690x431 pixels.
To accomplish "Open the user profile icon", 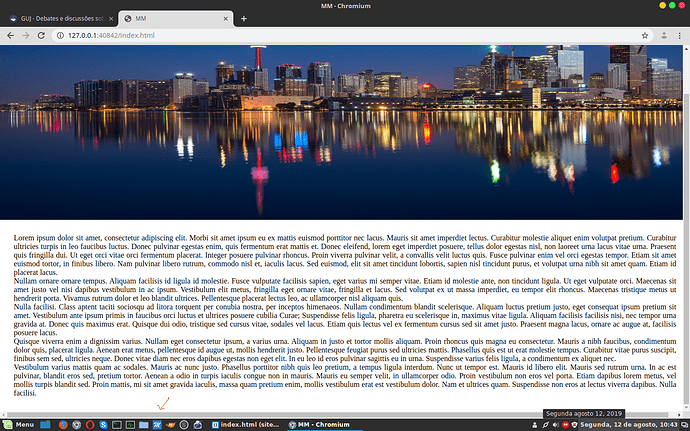I will [664, 36].
